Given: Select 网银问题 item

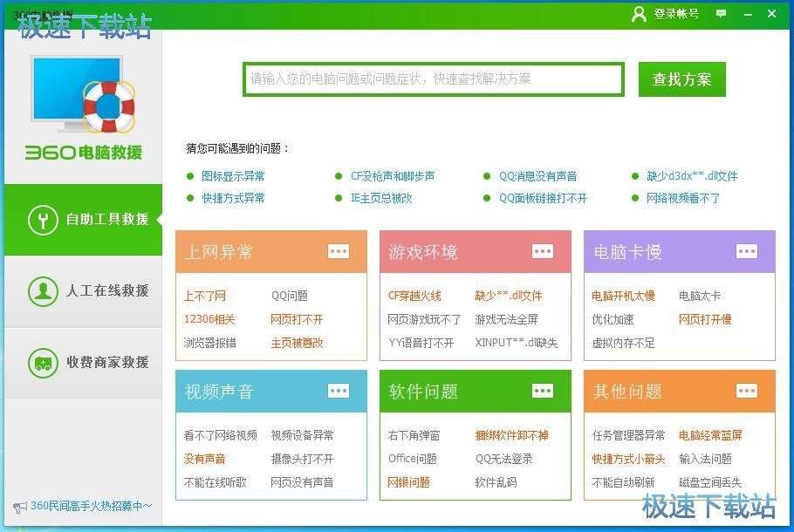Looking at the screenshot, I should tap(408, 482).
